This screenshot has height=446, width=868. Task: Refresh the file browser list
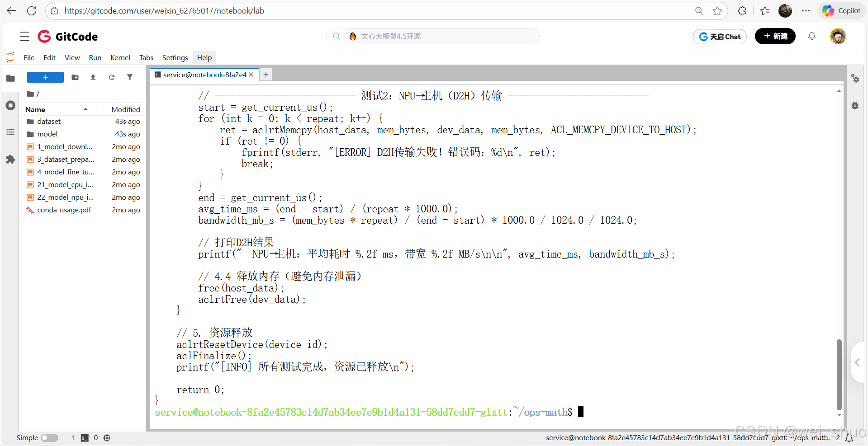[112, 77]
